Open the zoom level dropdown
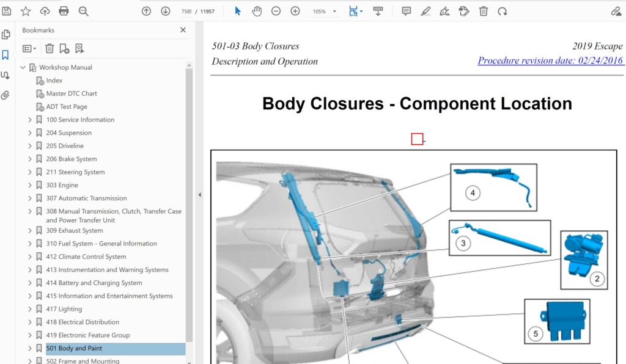 (334, 12)
